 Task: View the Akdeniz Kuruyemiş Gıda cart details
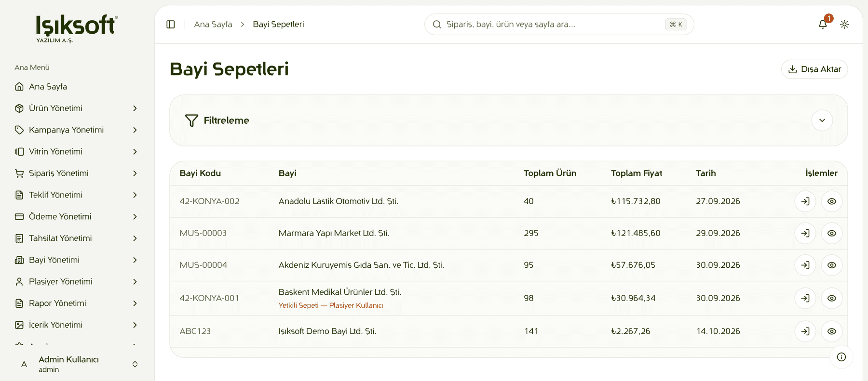832,265
